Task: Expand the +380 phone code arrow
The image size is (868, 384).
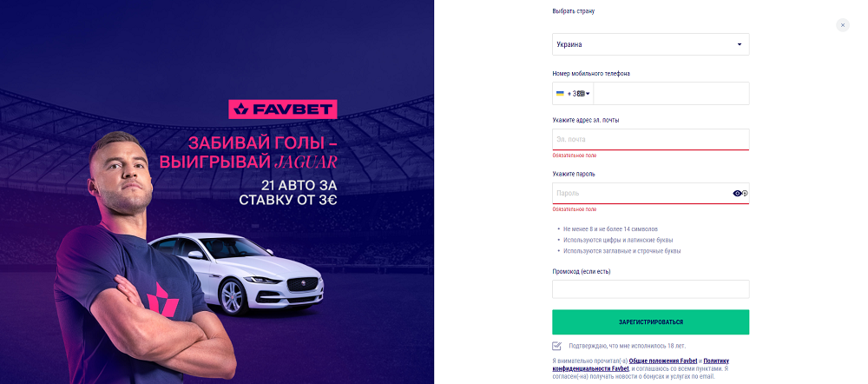Action: pos(588,94)
